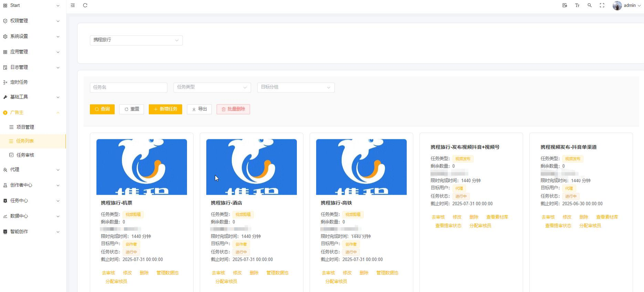Open the 任务类型 filter dropdown

pyautogui.click(x=212, y=87)
